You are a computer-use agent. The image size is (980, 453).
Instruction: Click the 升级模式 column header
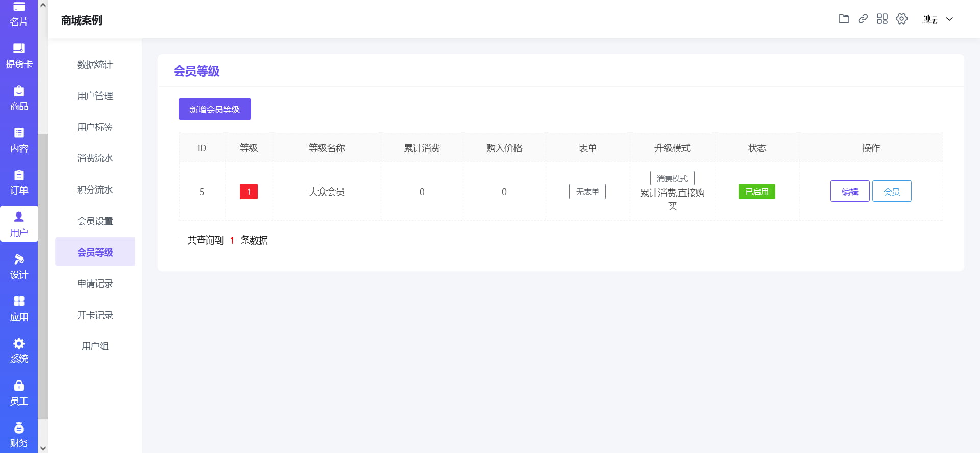tap(672, 148)
